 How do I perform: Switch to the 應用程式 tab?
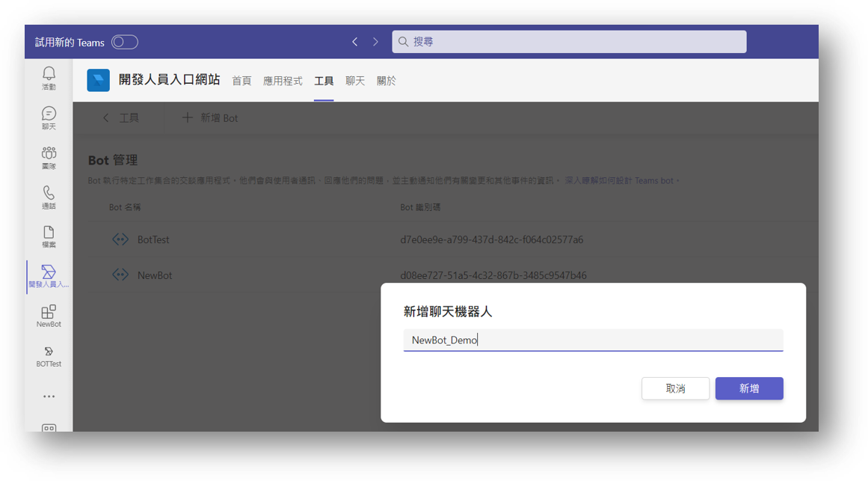pyautogui.click(x=283, y=81)
